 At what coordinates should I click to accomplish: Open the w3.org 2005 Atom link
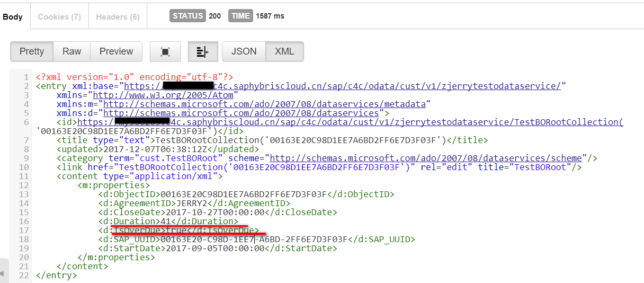click(162, 95)
